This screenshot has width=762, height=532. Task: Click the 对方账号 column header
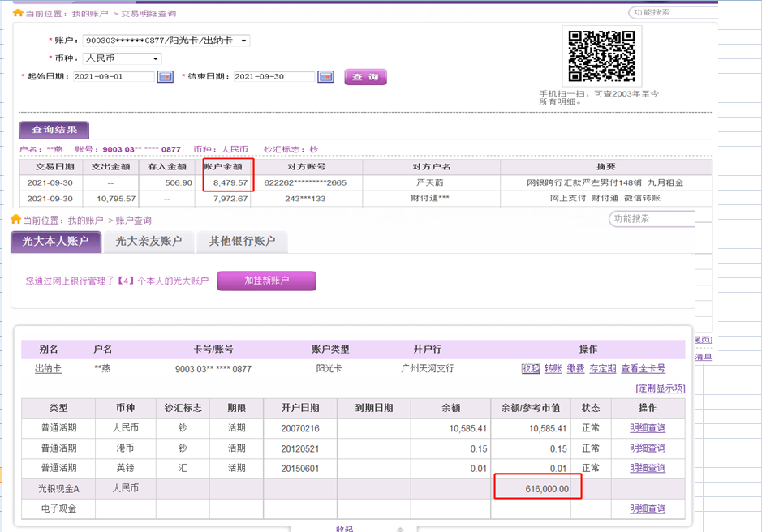point(307,166)
